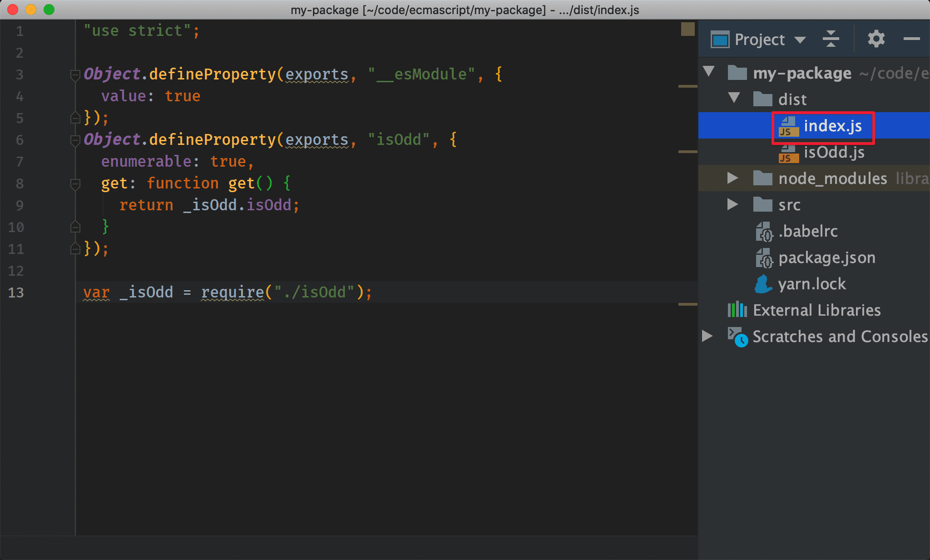930x560 pixels.
Task: Click line number 13 in the gutter
Action: pyautogui.click(x=16, y=292)
